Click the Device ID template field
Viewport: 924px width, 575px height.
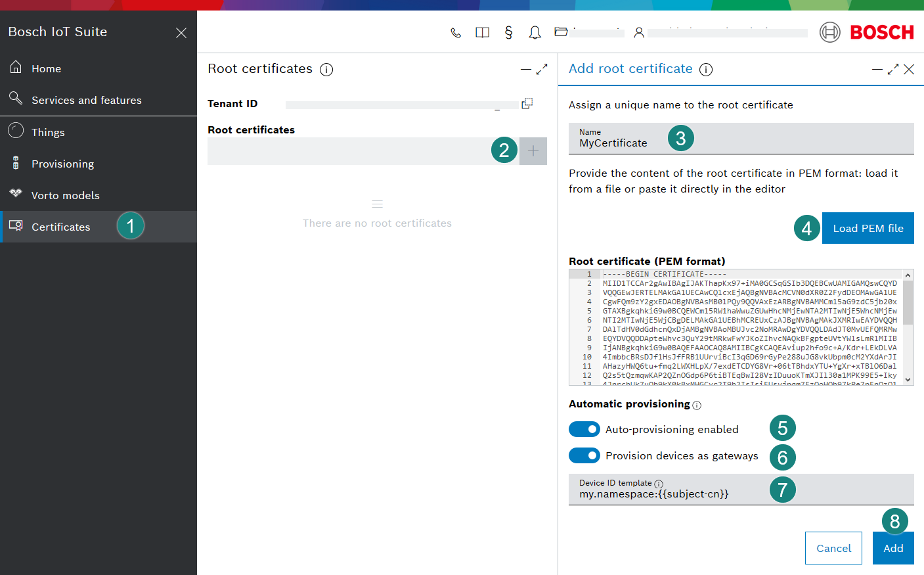(741, 490)
